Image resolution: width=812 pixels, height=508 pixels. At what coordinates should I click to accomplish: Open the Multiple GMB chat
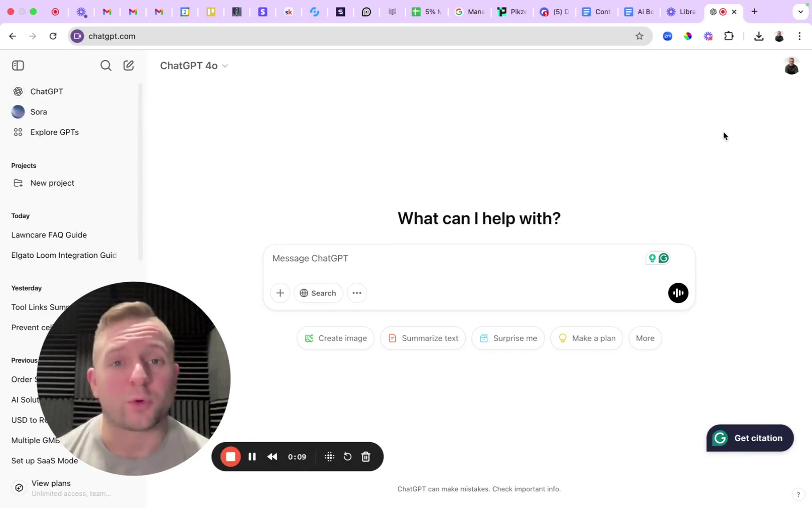(x=35, y=440)
